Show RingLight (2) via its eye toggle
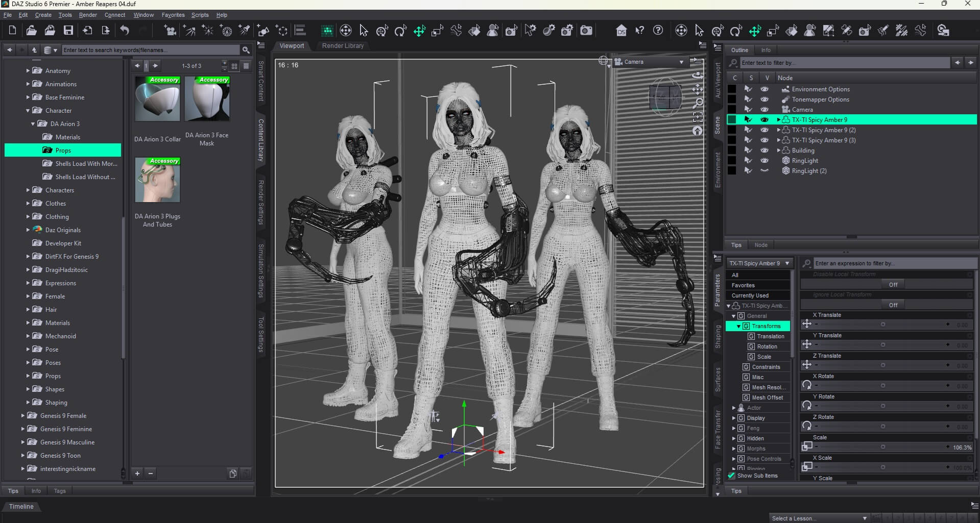This screenshot has width=980, height=523. point(764,171)
